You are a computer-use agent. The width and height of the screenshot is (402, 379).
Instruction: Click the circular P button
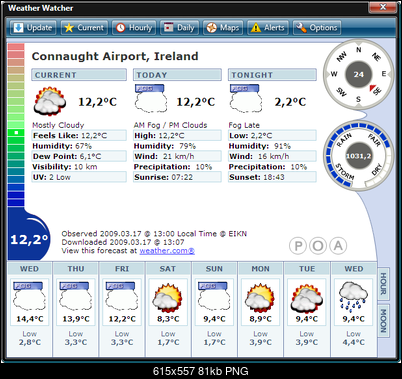(298, 246)
